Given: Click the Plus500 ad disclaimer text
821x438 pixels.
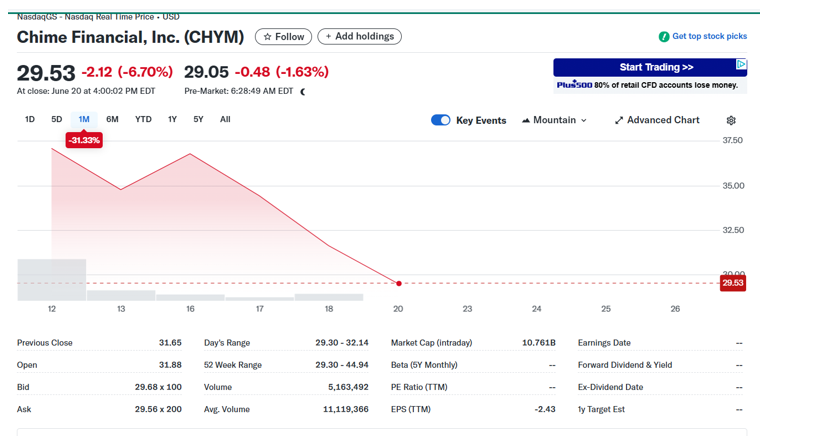Looking at the screenshot, I should [x=648, y=85].
